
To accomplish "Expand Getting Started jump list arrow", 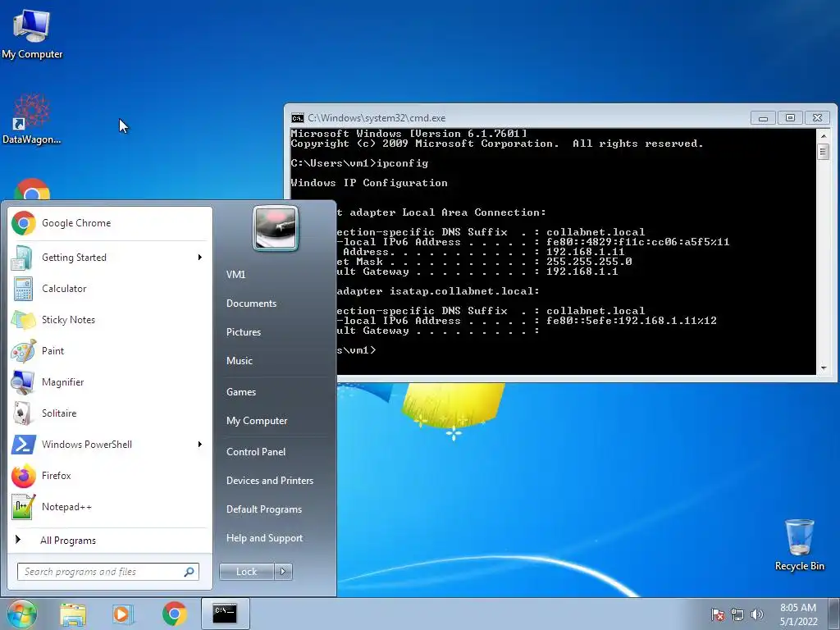I will (x=200, y=258).
